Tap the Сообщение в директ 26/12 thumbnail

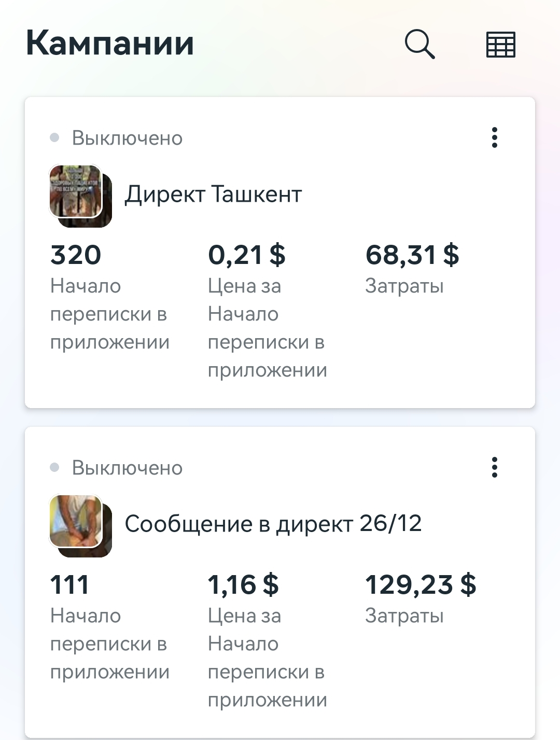80,526
